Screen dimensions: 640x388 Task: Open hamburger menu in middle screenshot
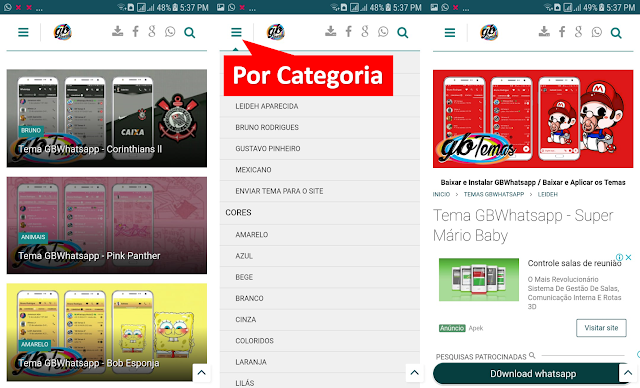click(x=236, y=32)
